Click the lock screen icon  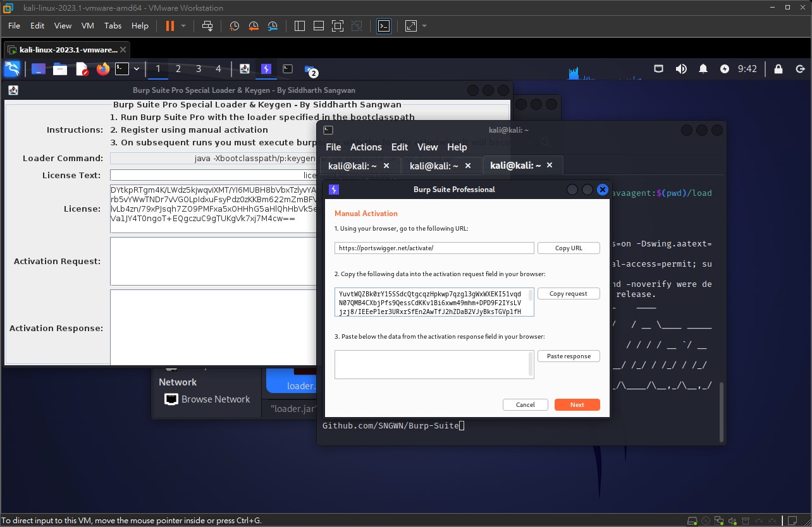coord(778,69)
